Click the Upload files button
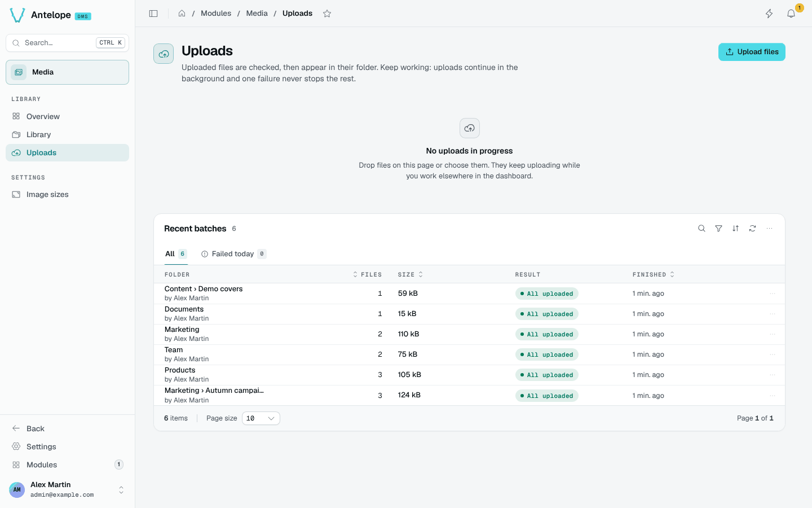Screen dimensions: 812x508 [x=752, y=52]
